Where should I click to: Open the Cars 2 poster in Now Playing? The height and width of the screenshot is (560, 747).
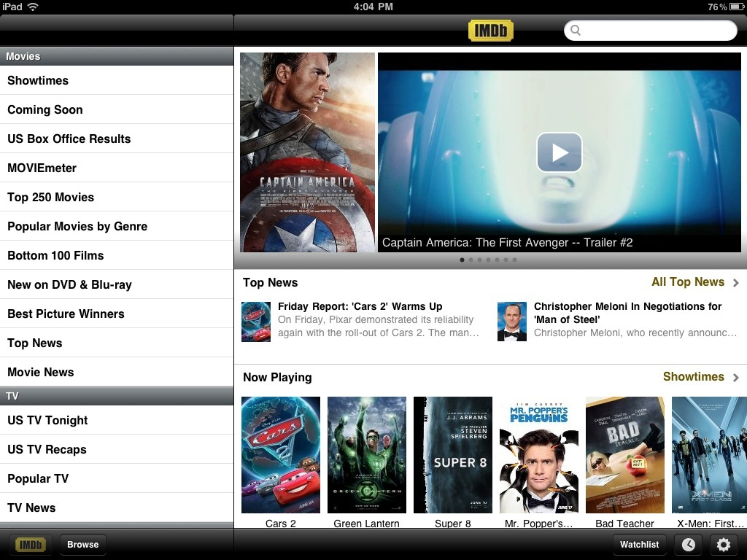pyautogui.click(x=281, y=455)
